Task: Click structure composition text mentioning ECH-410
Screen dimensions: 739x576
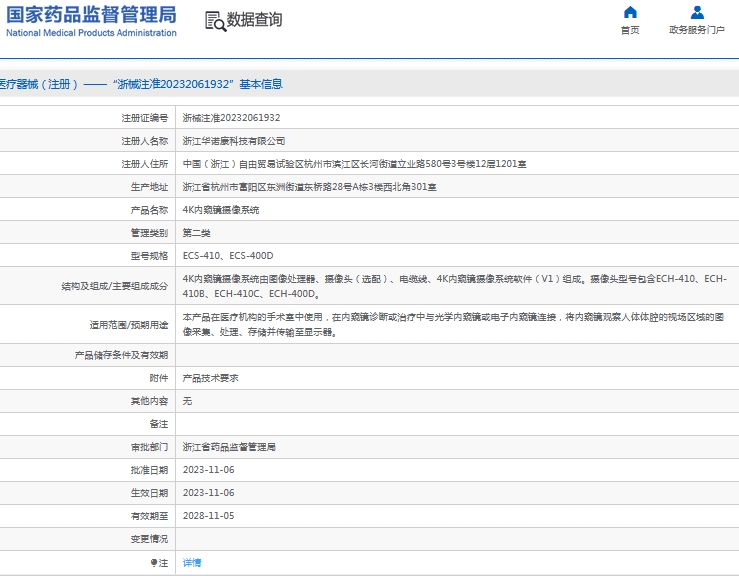Action: (x=455, y=286)
